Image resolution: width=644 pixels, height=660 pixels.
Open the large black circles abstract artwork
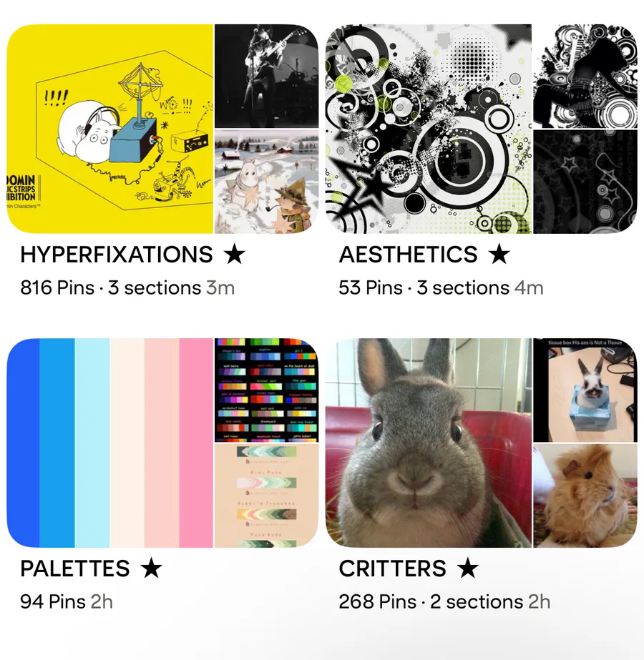429,129
